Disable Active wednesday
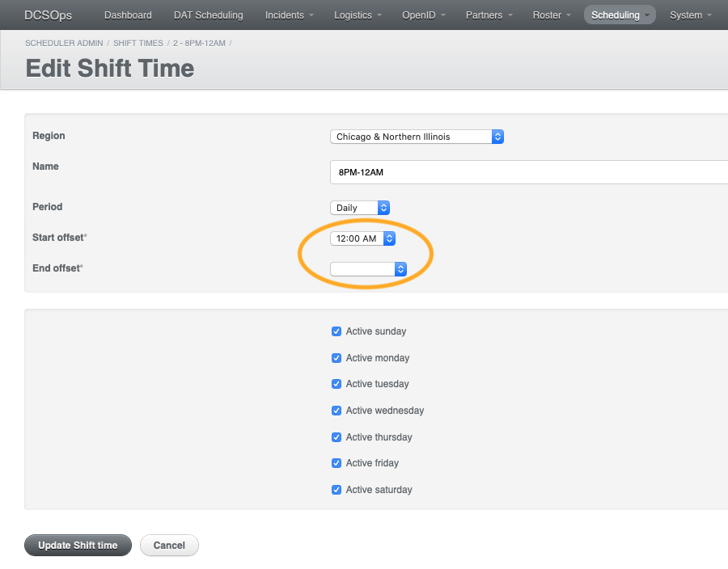This screenshot has height=569, width=728. (336, 411)
